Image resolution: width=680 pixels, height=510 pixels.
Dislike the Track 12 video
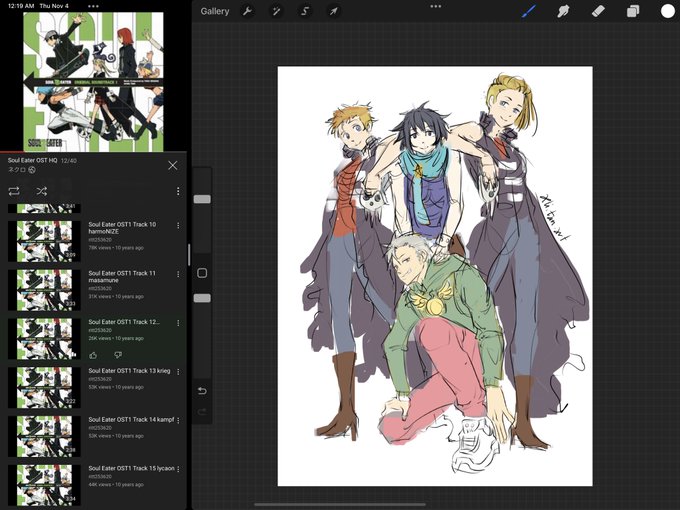[118, 355]
